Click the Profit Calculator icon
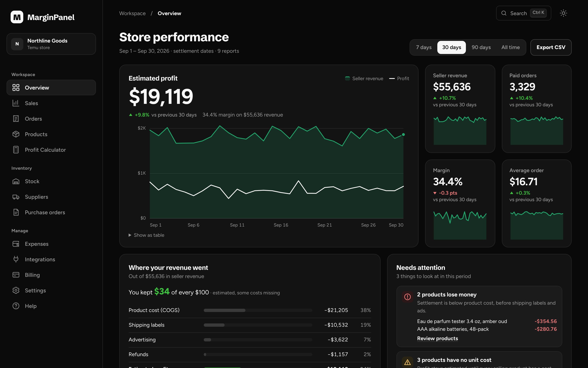This screenshot has width=588, height=368. tap(16, 150)
